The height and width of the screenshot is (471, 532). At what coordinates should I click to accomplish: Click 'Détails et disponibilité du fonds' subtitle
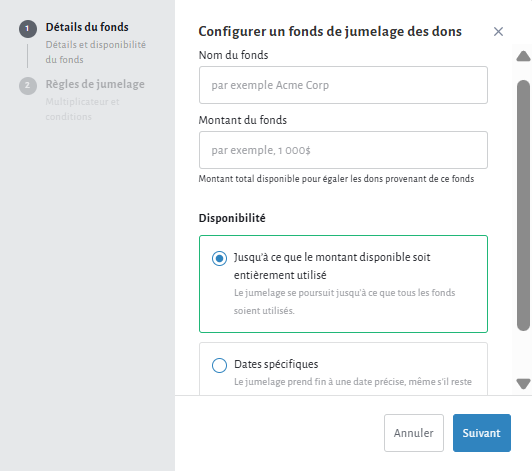96,52
